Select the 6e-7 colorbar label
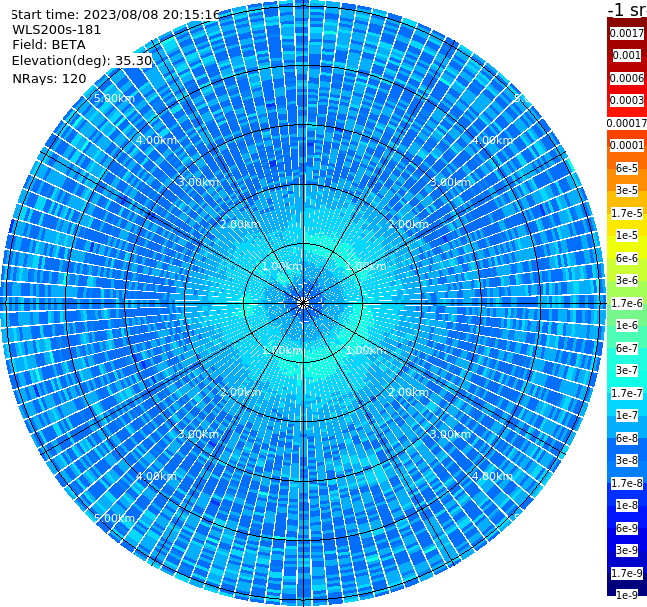 point(627,348)
